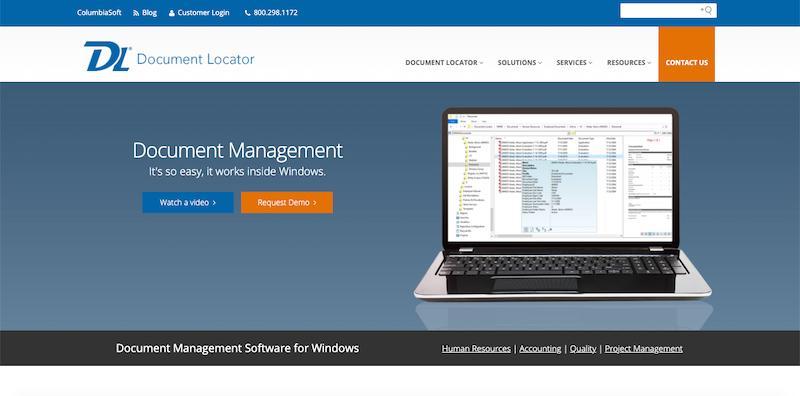The image size is (800, 396).
Task: Expand the Solutions dropdown chevron
Action: pyautogui.click(x=540, y=63)
